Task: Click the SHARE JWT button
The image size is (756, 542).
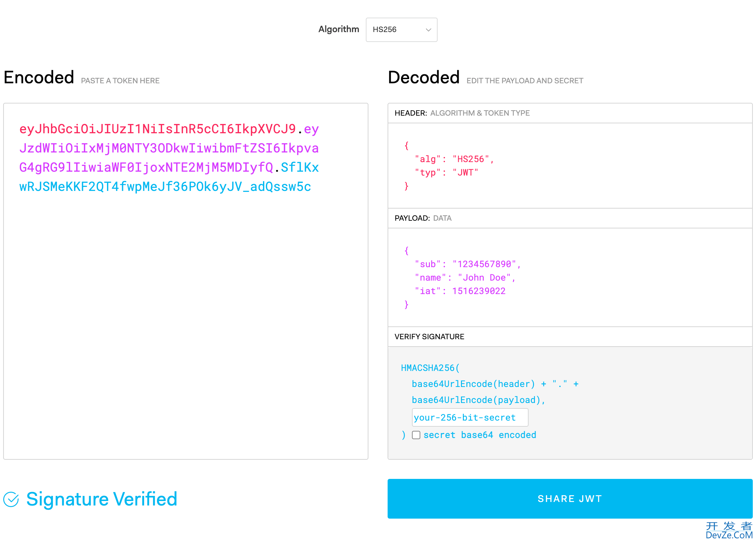Action: 570,499
